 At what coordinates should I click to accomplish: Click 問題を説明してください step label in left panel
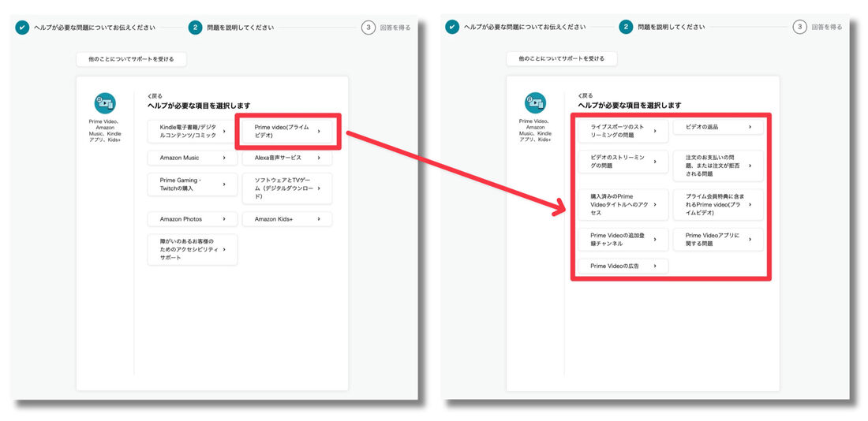pyautogui.click(x=240, y=27)
